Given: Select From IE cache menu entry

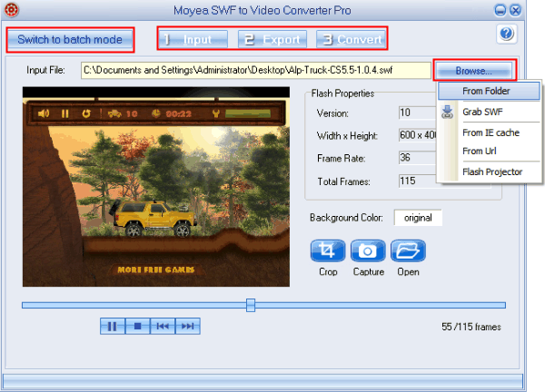Looking at the screenshot, I should [x=490, y=132].
